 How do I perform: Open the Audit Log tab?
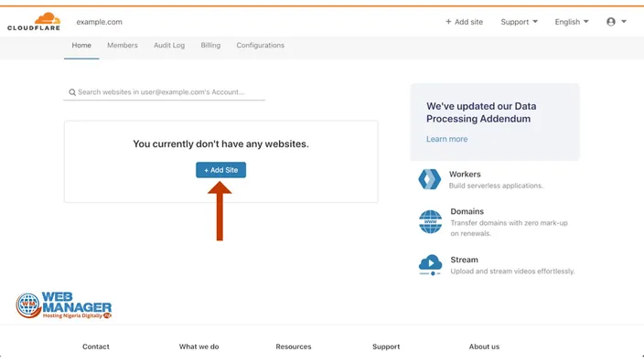[x=169, y=45]
